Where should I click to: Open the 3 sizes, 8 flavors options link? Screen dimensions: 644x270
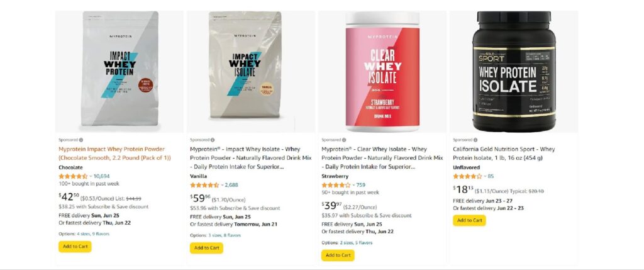(225, 235)
